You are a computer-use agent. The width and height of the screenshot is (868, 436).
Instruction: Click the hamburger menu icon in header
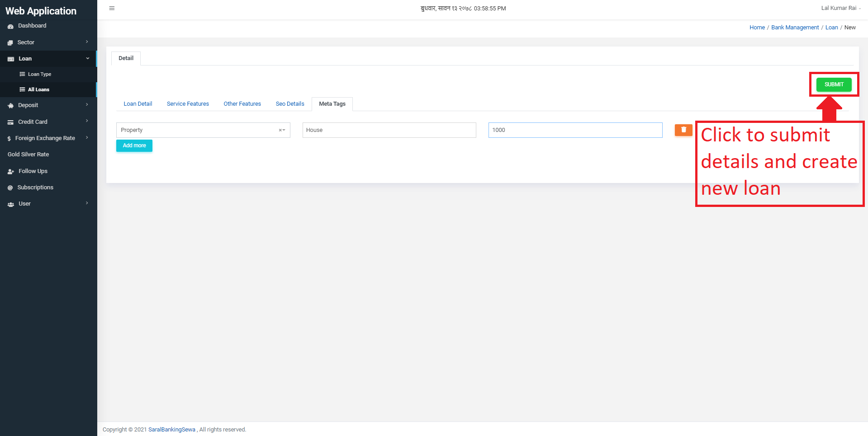112,8
